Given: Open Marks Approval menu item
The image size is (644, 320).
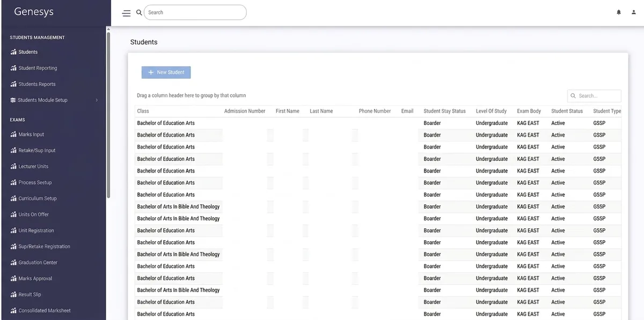Looking at the screenshot, I should (35, 279).
